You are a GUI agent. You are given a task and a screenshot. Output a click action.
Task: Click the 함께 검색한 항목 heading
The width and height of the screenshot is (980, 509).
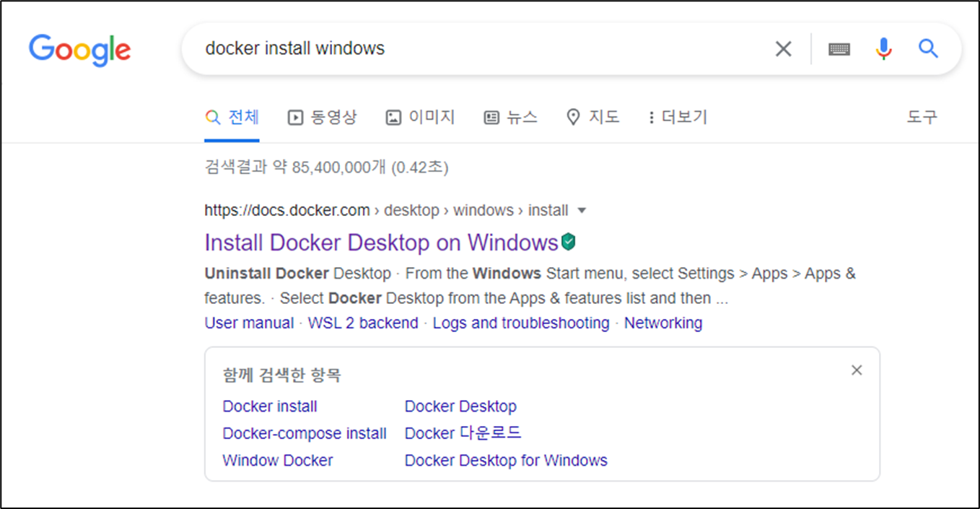281,375
